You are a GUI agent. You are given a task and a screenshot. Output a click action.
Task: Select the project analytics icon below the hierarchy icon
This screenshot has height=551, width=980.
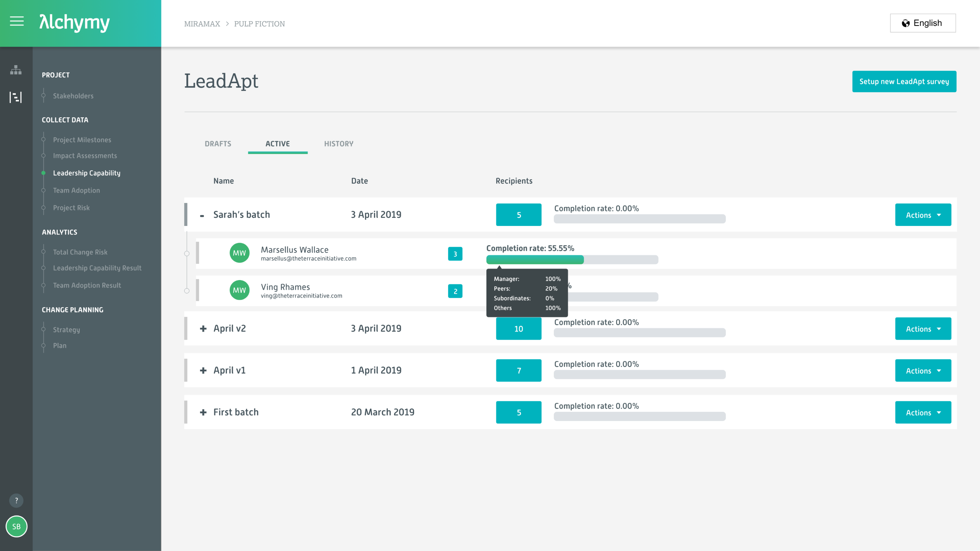[16, 97]
